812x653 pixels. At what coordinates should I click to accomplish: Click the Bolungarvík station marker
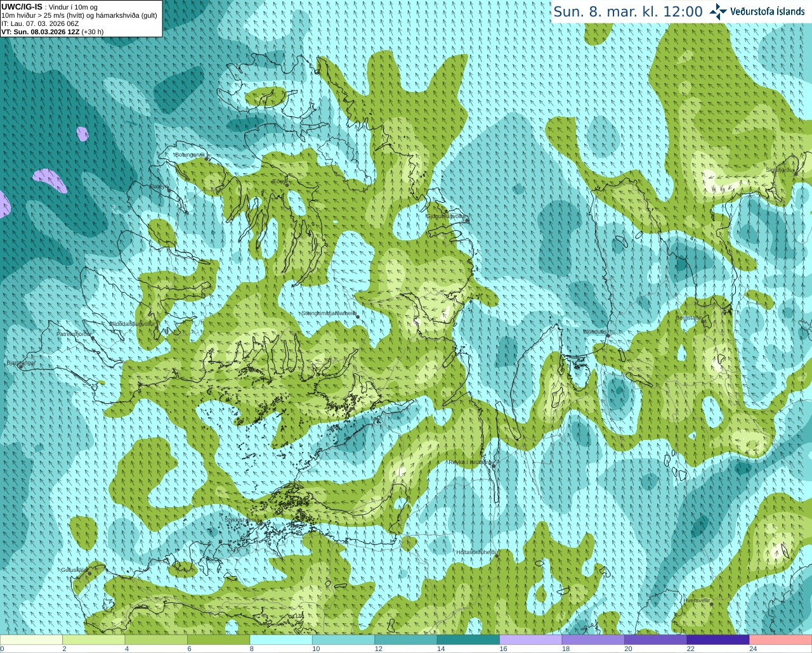click(207, 158)
